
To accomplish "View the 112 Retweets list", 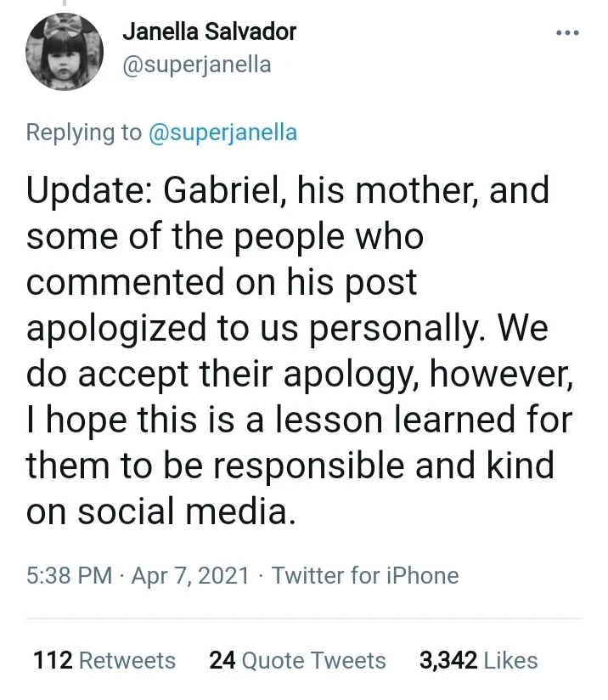I will click(x=104, y=661).
